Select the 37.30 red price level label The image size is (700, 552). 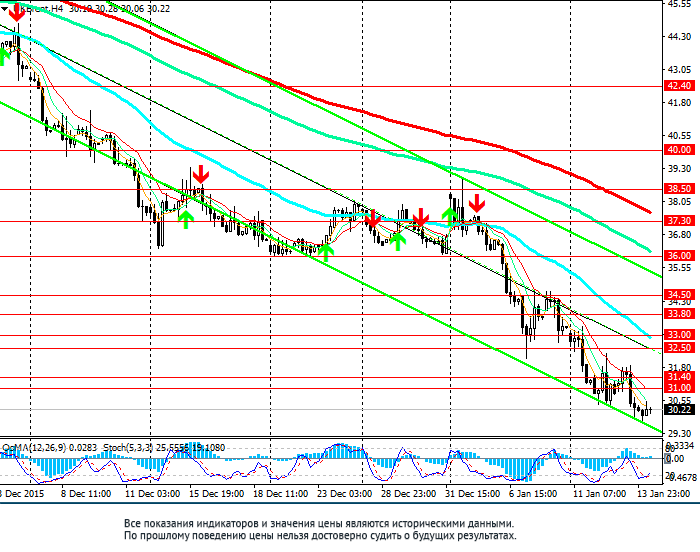point(679,221)
